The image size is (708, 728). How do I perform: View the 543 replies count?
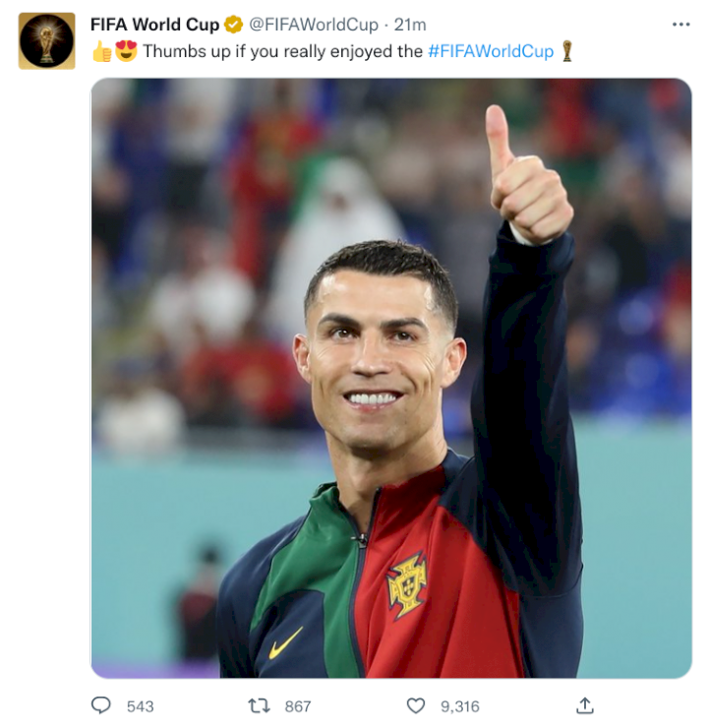140,706
